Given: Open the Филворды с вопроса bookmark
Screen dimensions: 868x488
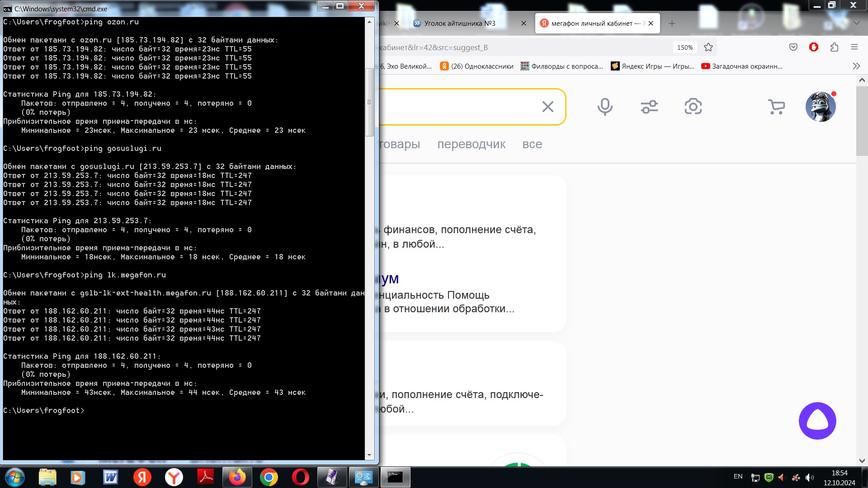Looking at the screenshot, I should 562,66.
